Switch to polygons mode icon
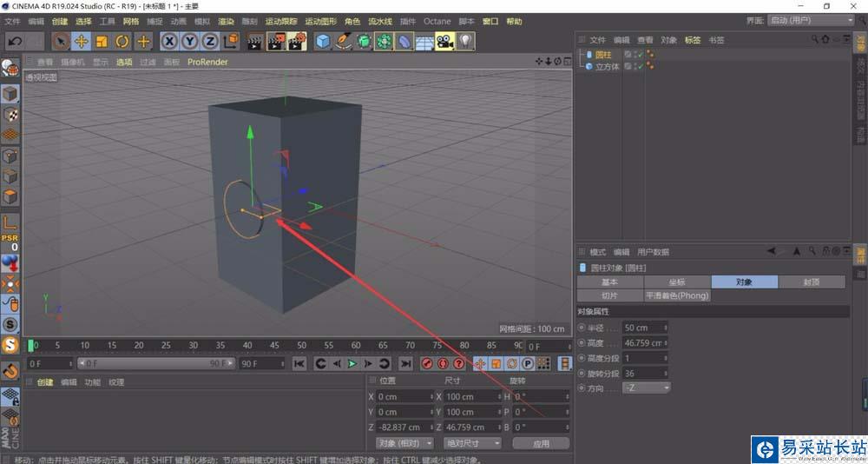The width and height of the screenshot is (868, 464). tap(10, 196)
